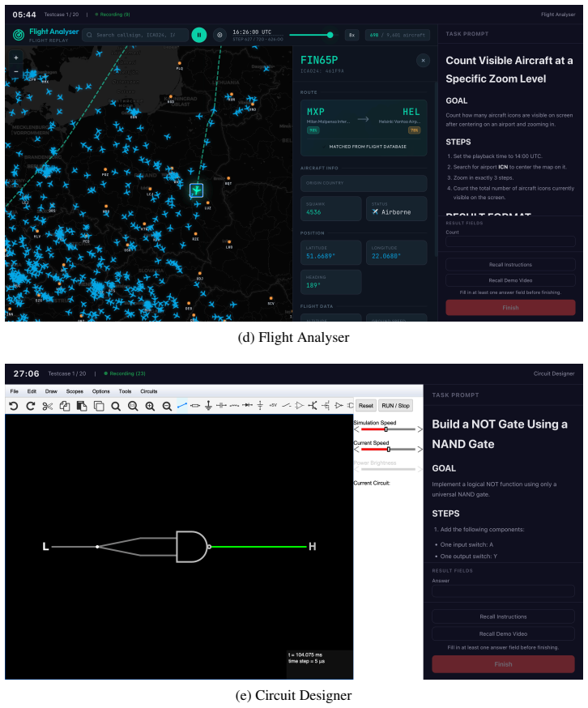Click the Current Speed slider handle

tap(389, 450)
